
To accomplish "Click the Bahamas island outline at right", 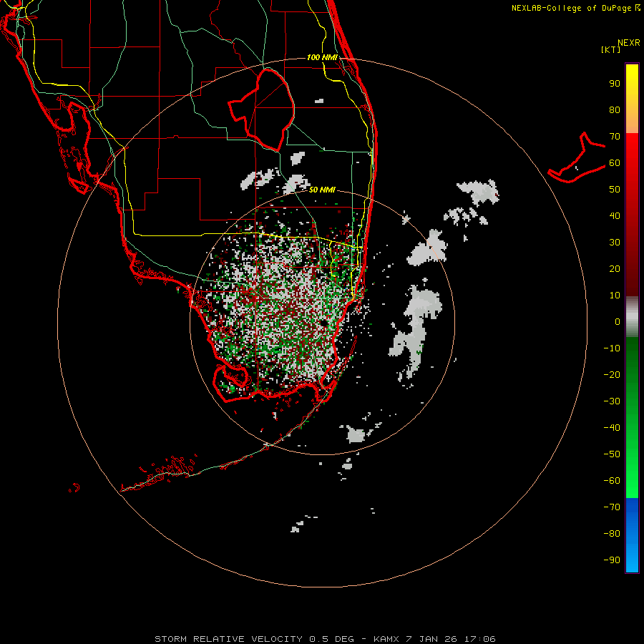I will 576,157.
